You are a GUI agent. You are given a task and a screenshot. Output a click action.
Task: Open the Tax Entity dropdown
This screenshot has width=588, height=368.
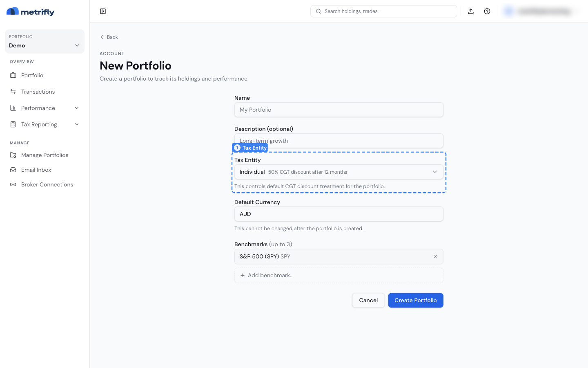coord(339,172)
